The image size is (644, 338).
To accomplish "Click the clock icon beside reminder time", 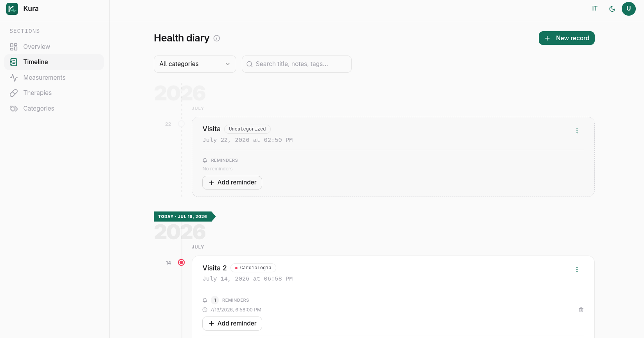I will pyautogui.click(x=205, y=310).
